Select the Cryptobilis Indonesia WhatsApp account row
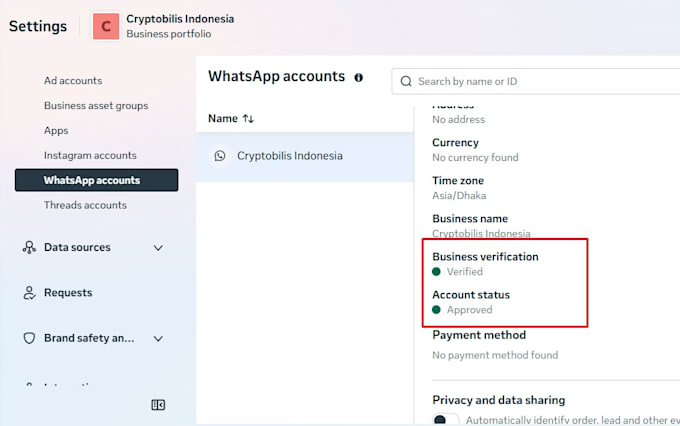 pyautogui.click(x=304, y=156)
